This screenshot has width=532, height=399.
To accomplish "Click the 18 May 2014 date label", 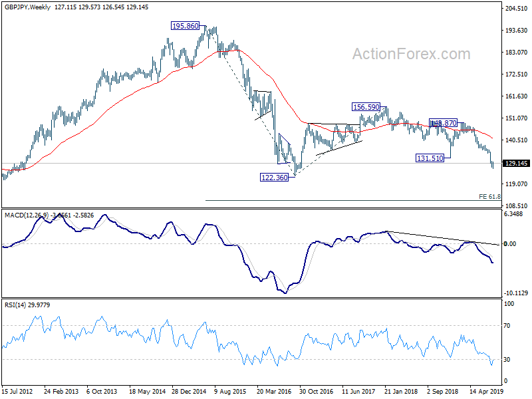I will [146, 391].
